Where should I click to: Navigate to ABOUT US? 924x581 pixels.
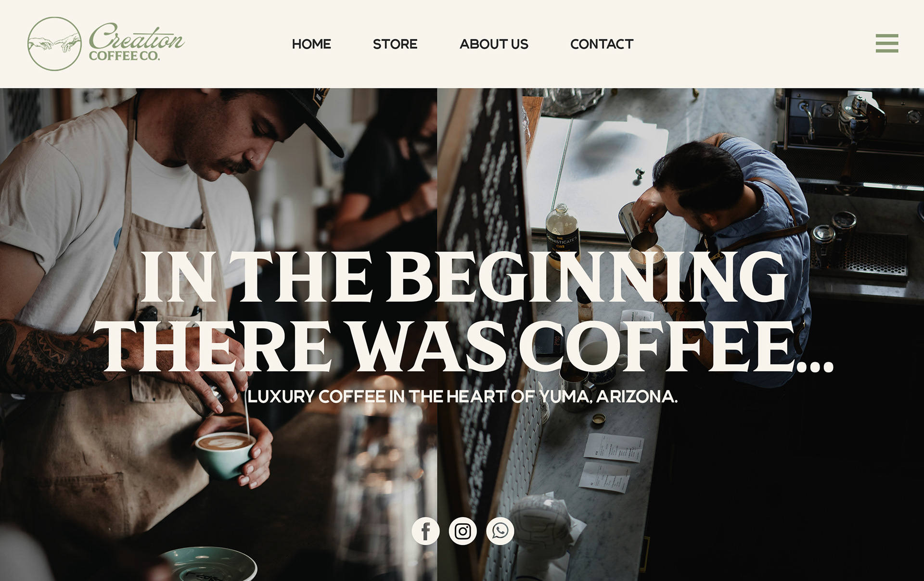pos(494,44)
